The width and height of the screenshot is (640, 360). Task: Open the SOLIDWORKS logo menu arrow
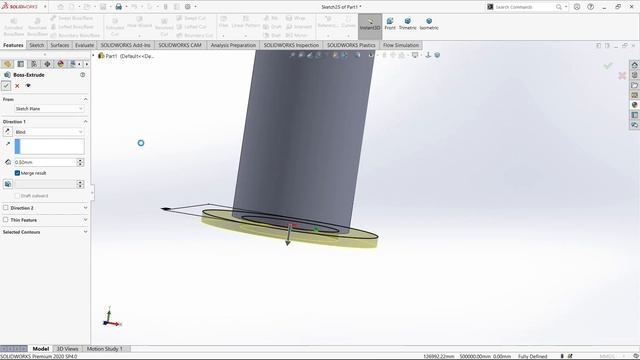point(45,7)
